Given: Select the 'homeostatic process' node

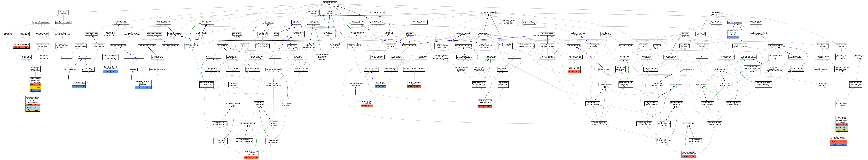Looking at the screenshot, I should pos(63,12).
